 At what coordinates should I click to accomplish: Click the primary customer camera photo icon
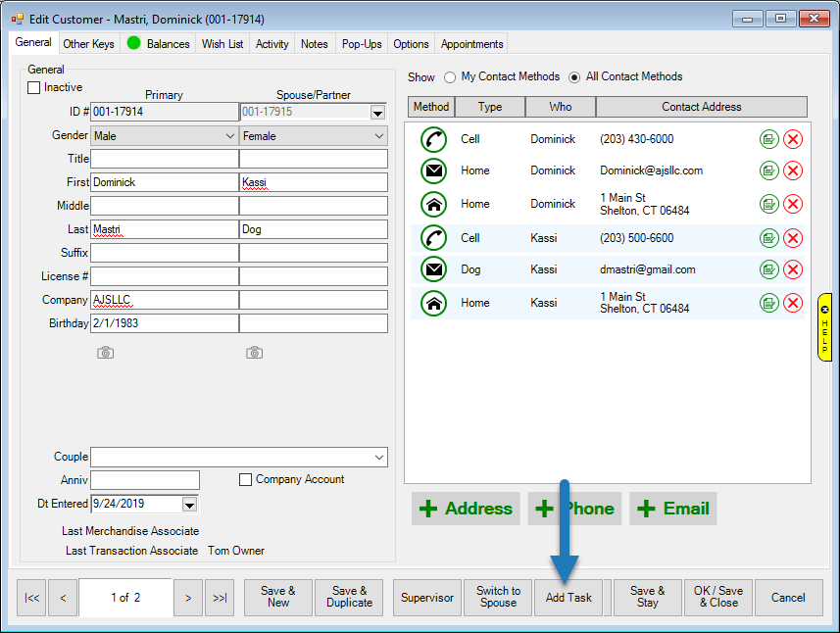click(x=106, y=353)
